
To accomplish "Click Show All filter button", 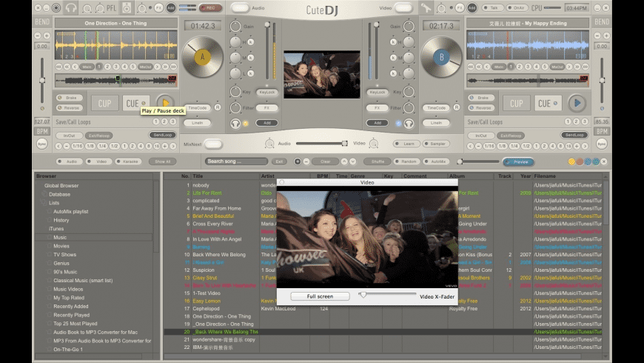I will pos(162,161).
